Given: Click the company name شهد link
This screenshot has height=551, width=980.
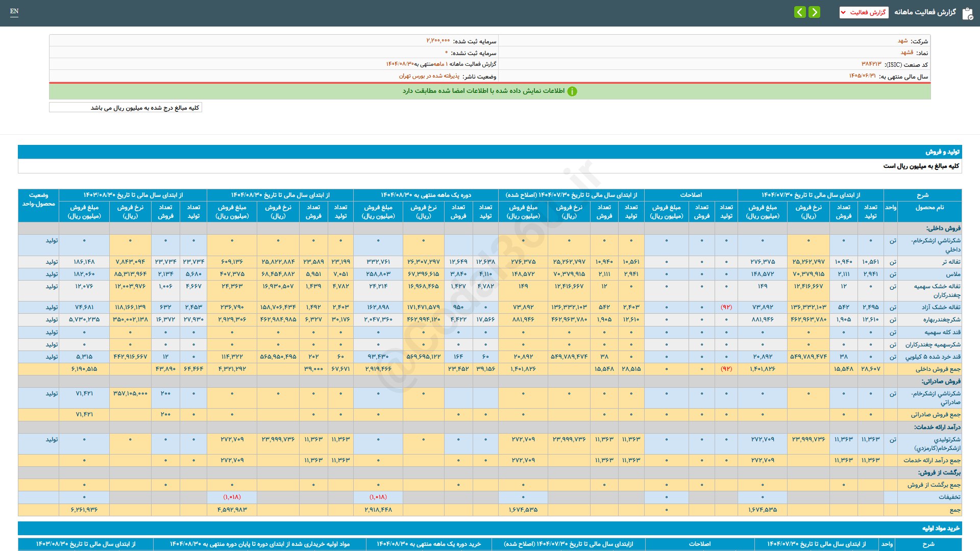Looking at the screenshot, I should 902,41.
